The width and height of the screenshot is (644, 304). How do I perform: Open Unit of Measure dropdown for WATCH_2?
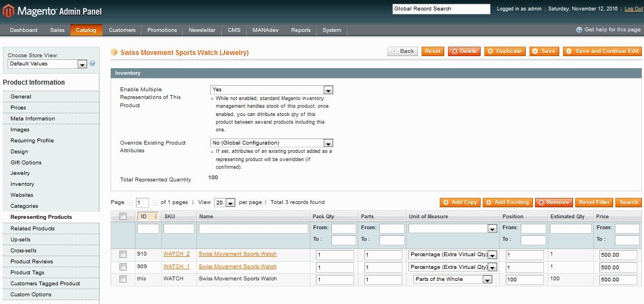coord(452,255)
